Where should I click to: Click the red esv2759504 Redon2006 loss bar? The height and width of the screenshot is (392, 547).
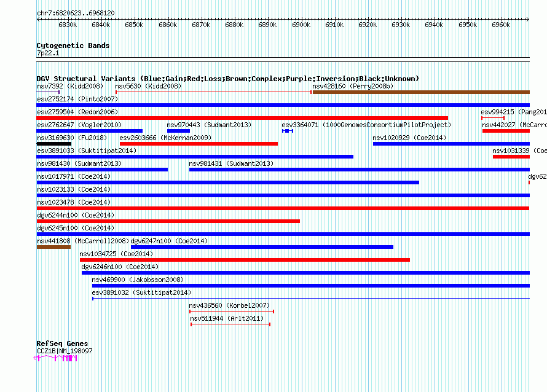pos(242,118)
